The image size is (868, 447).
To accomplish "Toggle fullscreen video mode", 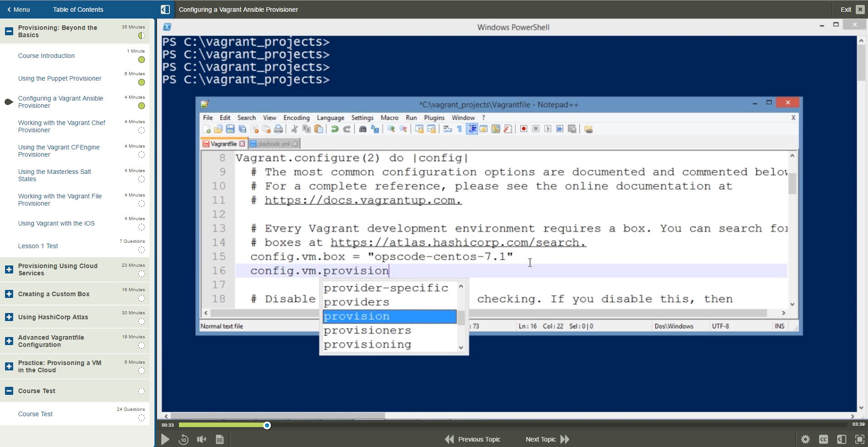I will [859, 439].
